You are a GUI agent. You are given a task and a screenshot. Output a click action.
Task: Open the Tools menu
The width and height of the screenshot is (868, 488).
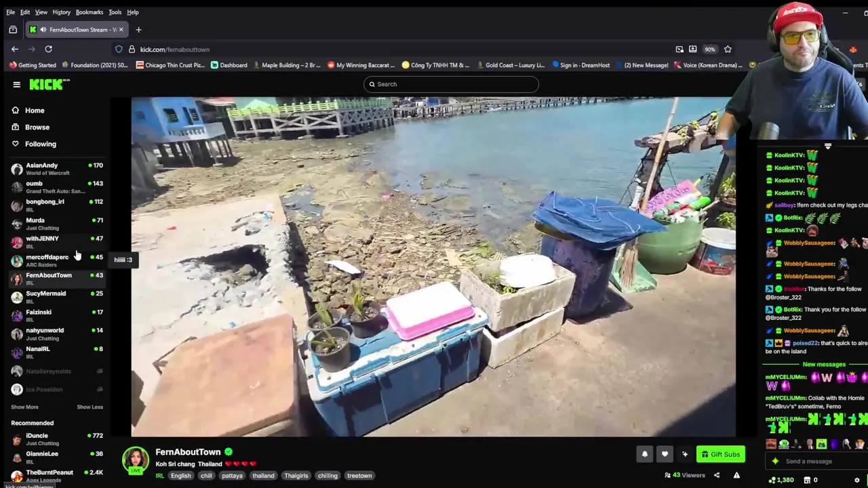coord(115,12)
